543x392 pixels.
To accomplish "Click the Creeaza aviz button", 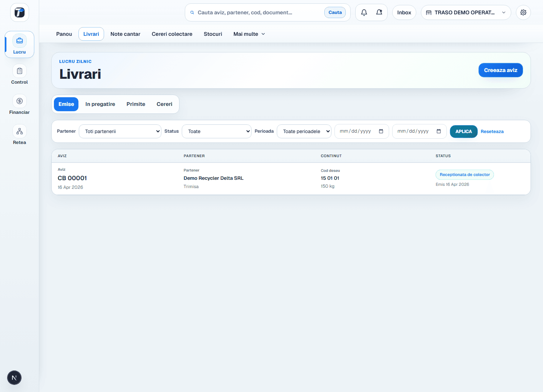I will point(500,70).
